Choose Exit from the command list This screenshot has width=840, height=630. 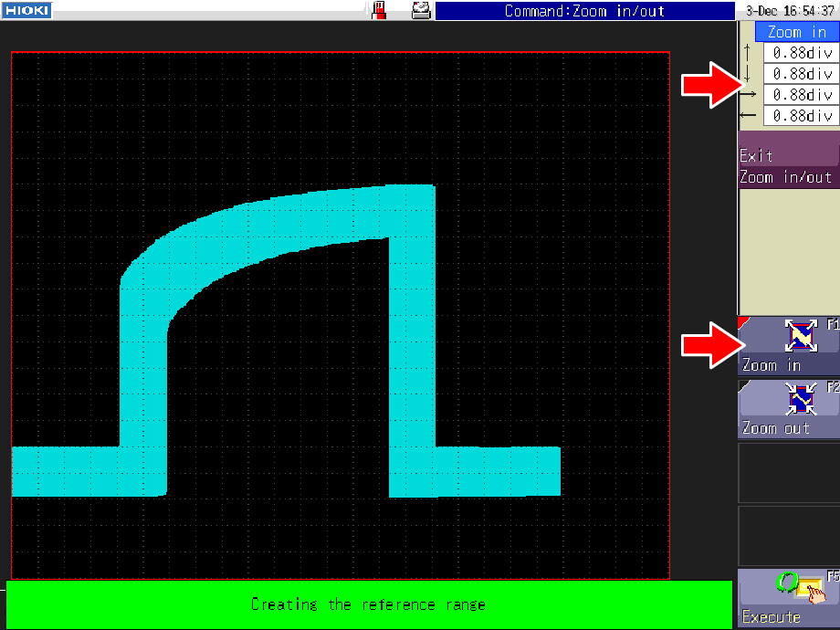pyautogui.click(x=788, y=156)
